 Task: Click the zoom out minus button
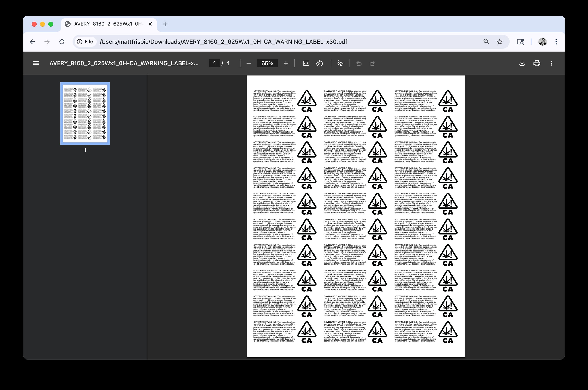tap(248, 63)
